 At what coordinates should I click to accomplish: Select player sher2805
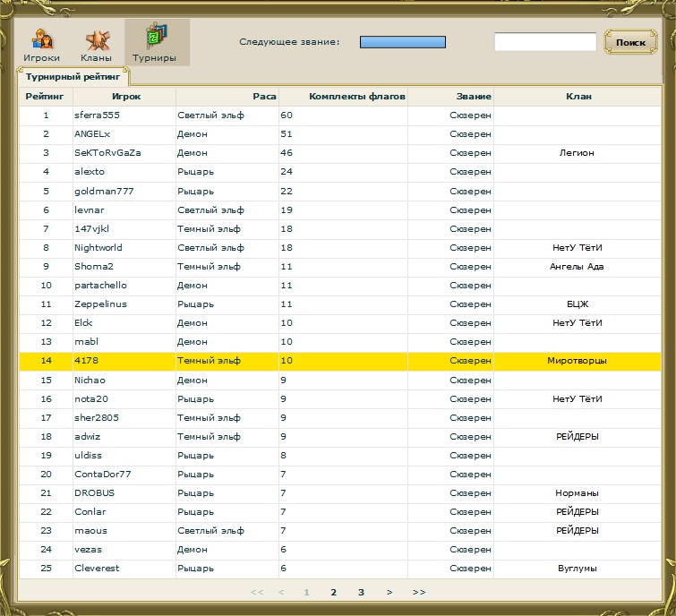point(97,418)
